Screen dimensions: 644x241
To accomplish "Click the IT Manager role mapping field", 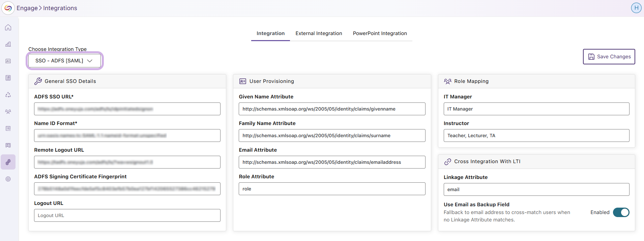I will (536, 109).
